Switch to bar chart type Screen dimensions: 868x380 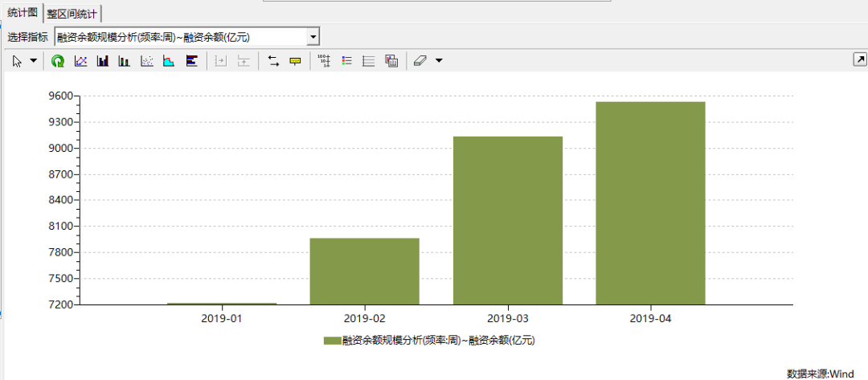tap(102, 61)
